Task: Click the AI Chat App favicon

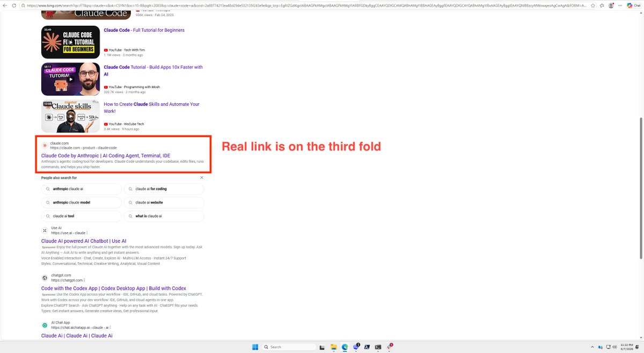Action: coord(45,325)
